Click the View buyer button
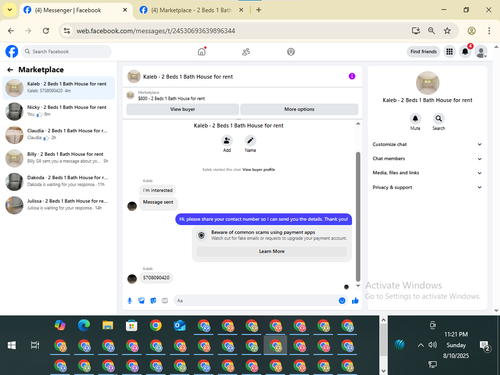This screenshot has width=500, height=375. (x=183, y=109)
